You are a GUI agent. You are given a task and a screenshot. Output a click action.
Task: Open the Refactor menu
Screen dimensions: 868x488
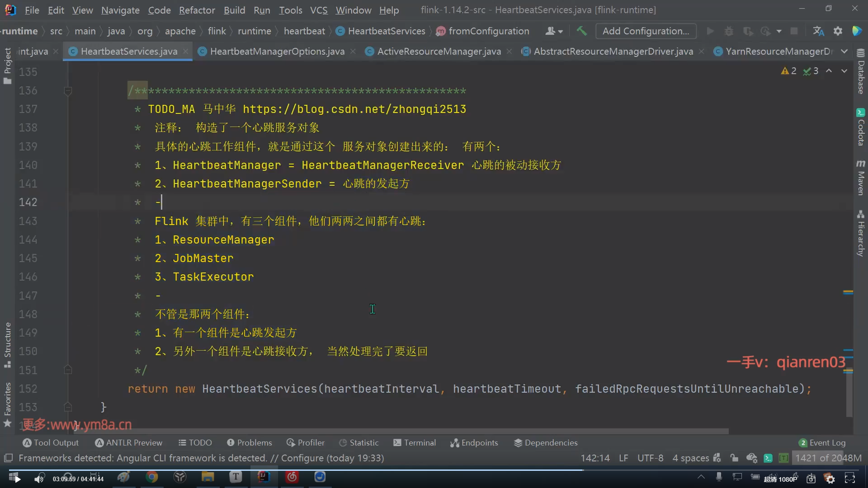pos(197,10)
